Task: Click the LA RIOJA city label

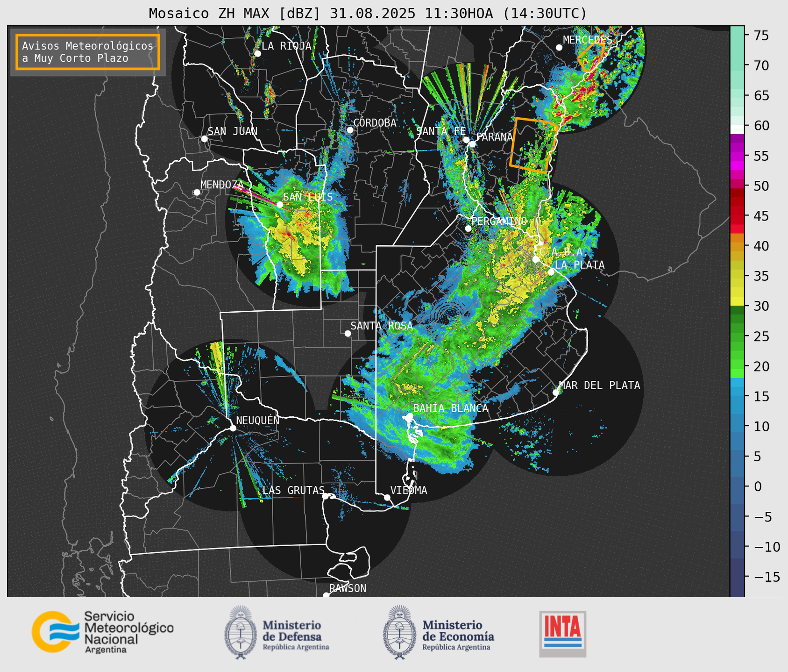Action: (286, 46)
